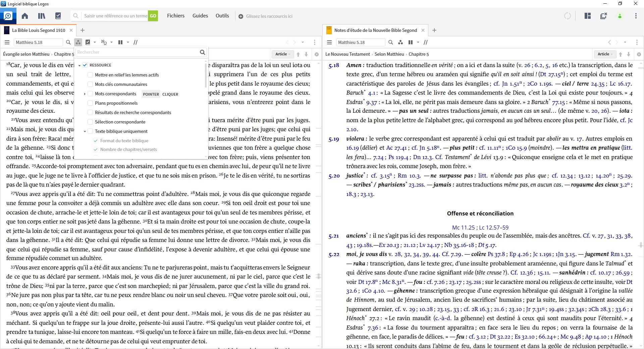This screenshot has height=349, width=644.
Task: Open the Logos home page icon
Action: click(25, 16)
